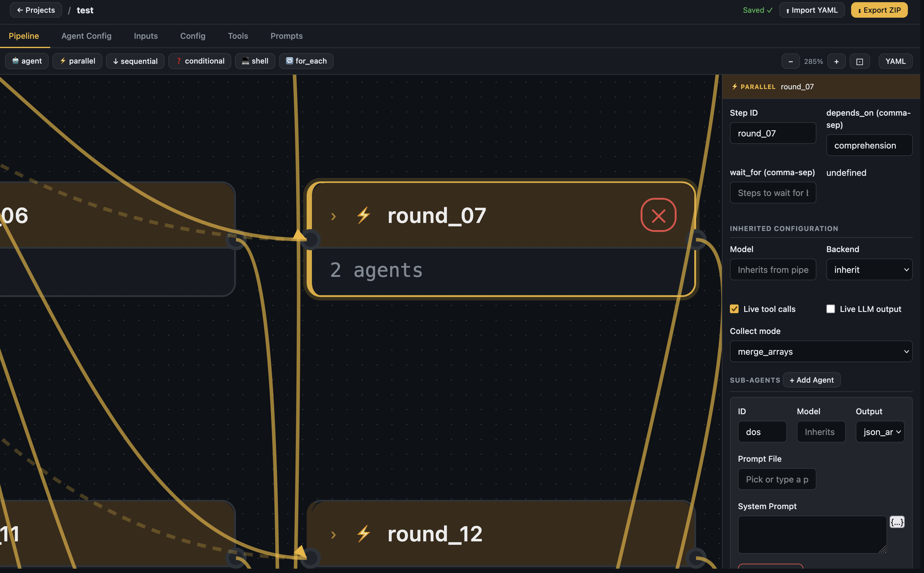This screenshot has width=924, height=573.
Task: Decrease the canvas zoom with the minus control
Action: point(791,61)
